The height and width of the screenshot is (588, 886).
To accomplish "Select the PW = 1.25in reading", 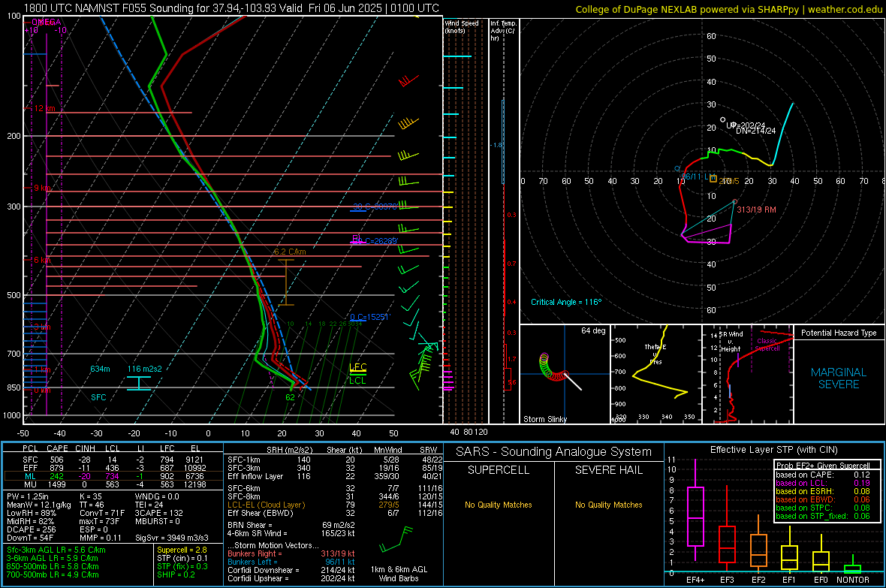I will point(29,496).
